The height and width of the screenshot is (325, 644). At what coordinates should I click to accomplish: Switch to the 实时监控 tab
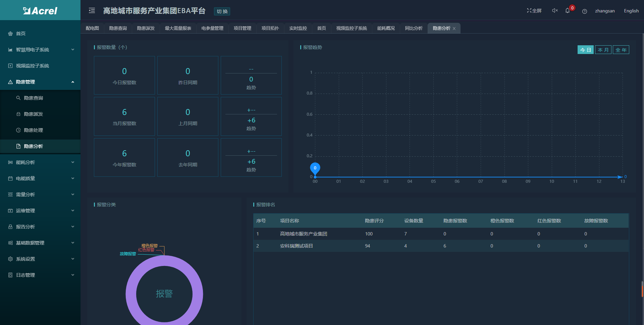[x=298, y=28]
